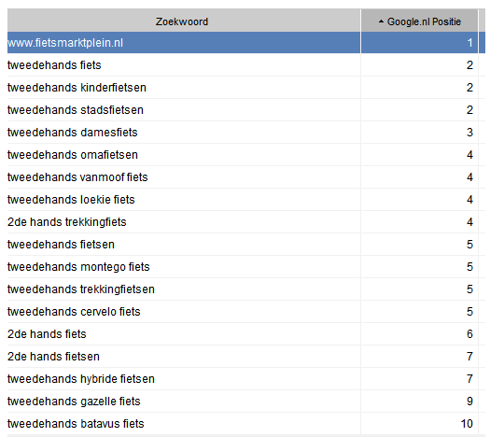Viewport: 504px width, 437px height.
Task: Select the 'tweedehands loekie fiets' row
Action: tap(246, 200)
